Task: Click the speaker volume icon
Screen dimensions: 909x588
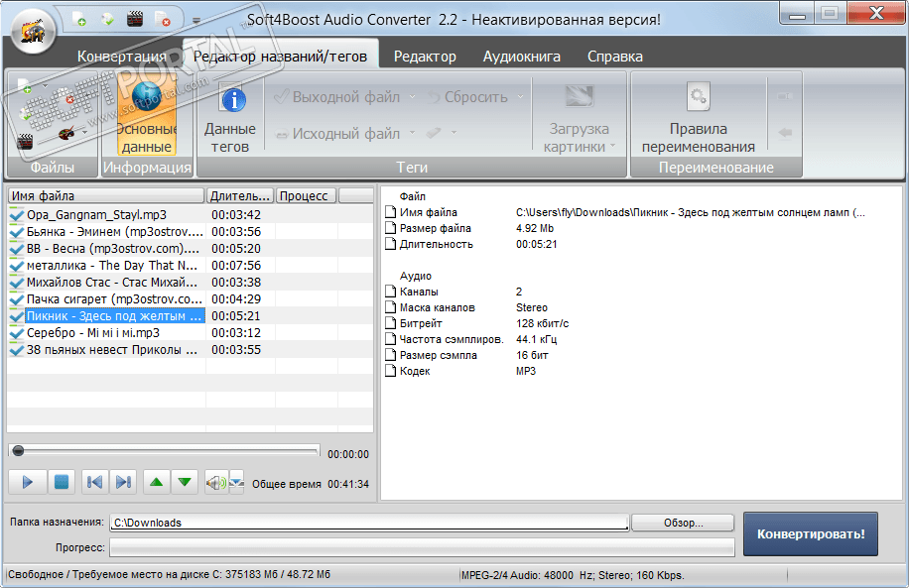Action: point(216,482)
